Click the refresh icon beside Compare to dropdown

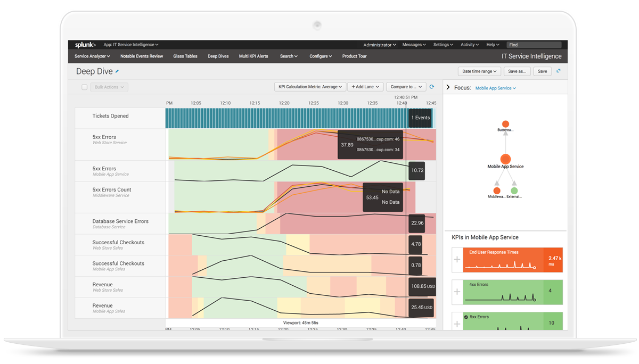coord(431,86)
